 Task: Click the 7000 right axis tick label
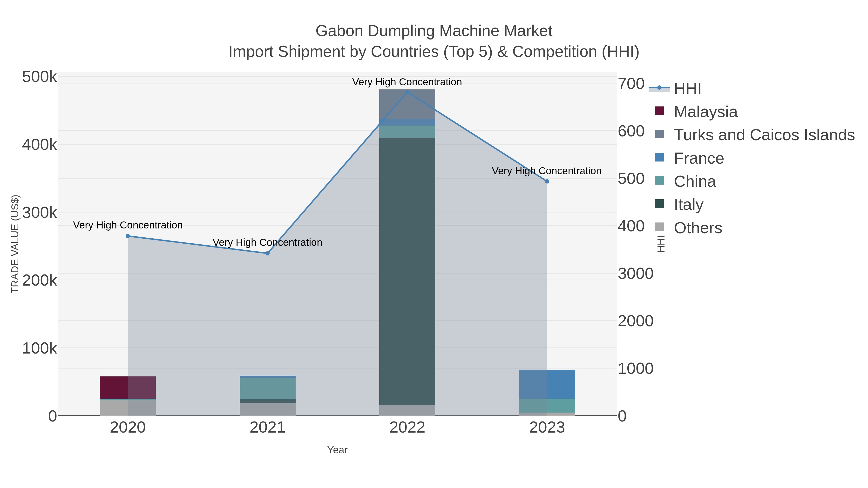[x=631, y=84]
